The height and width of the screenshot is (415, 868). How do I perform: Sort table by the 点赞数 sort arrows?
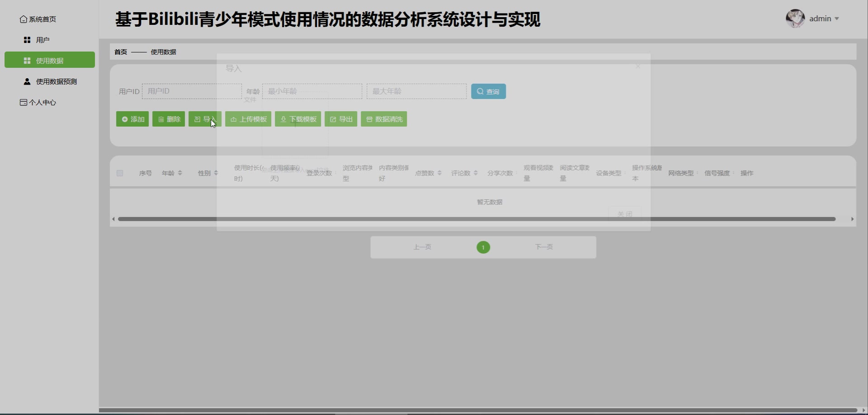439,173
